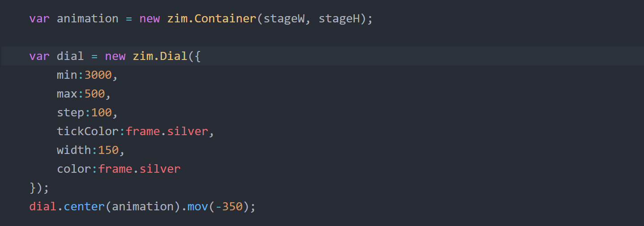The height and width of the screenshot is (226, 644).
Task: Click the closing brace line
Action: pos(39,188)
